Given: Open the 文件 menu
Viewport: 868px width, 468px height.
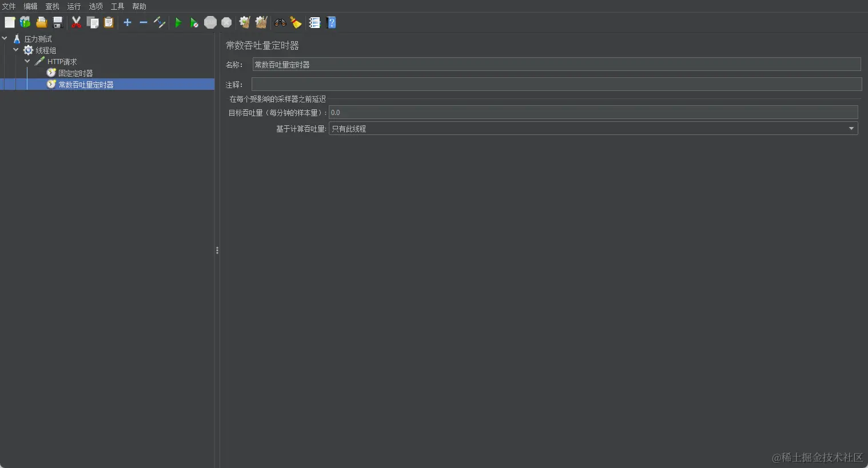Looking at the screenshot, I should coord(9,6).
